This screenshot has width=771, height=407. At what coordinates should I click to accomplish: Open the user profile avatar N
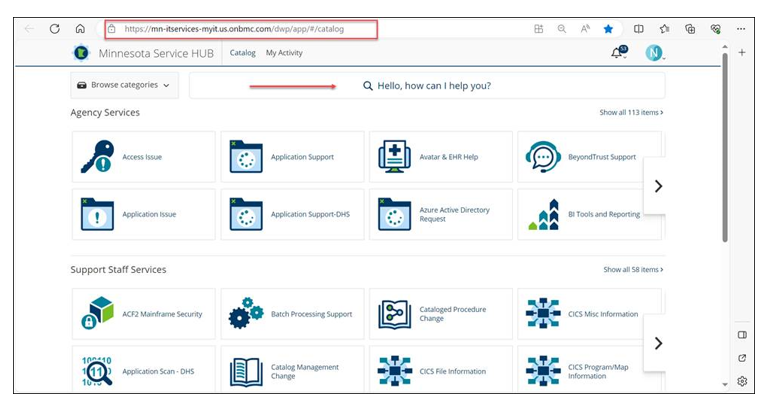pos(654,53)
